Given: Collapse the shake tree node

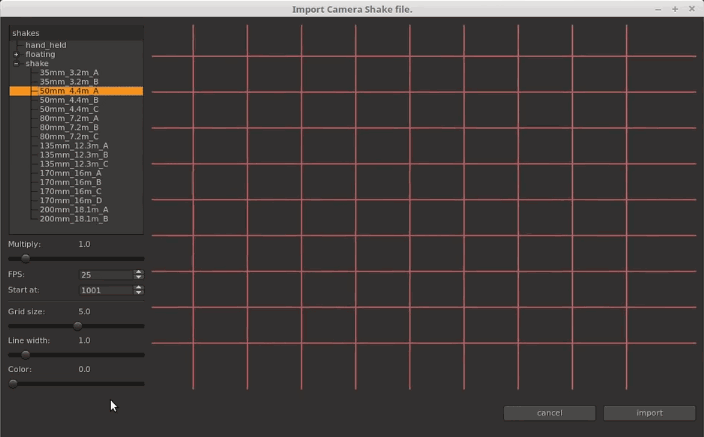Looking at the screenshot, I should click(16, 63).
